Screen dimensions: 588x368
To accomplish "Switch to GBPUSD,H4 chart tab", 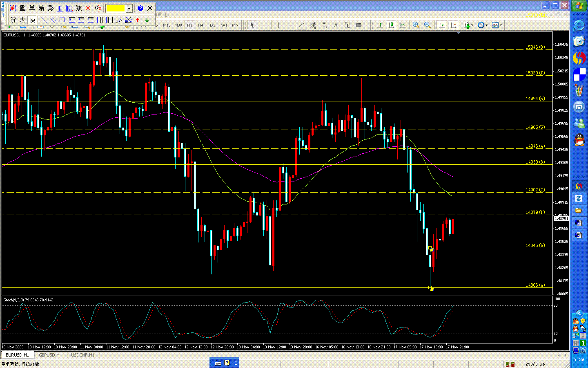I will tap(50, 355).
